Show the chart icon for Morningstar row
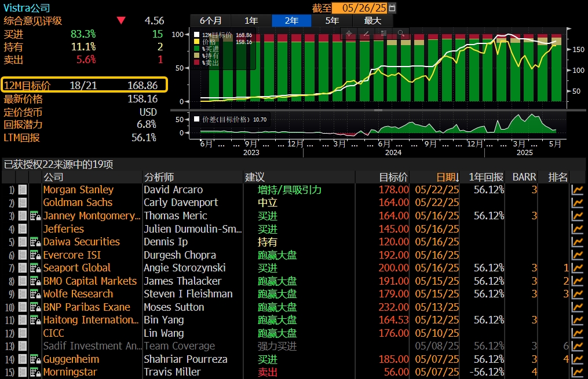This screenshot has height=379, width=588. [577, 372]
